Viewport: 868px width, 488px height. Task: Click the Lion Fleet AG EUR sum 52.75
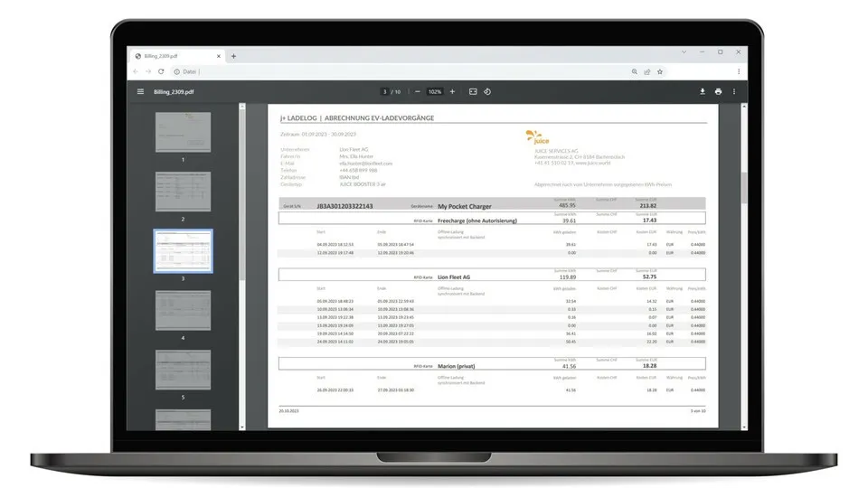click(649, 277)
